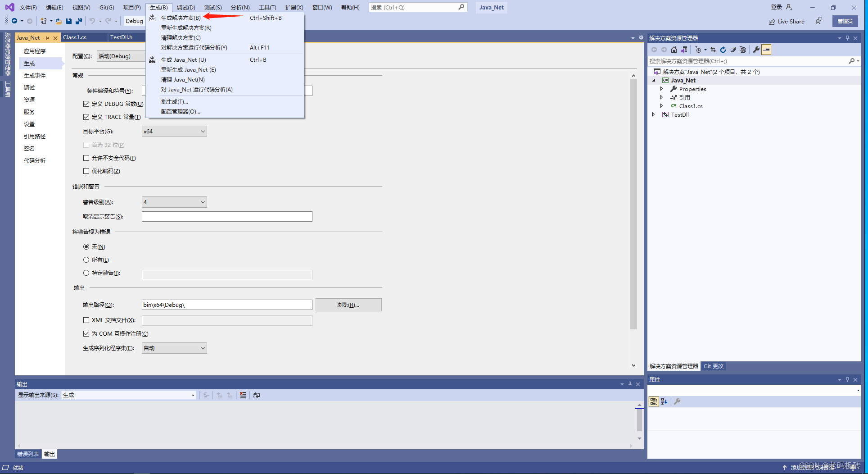The height and width of the screenshot is (474, 868).
Task: Collapse the Java_Net project node
Action: tap(654, 80)
